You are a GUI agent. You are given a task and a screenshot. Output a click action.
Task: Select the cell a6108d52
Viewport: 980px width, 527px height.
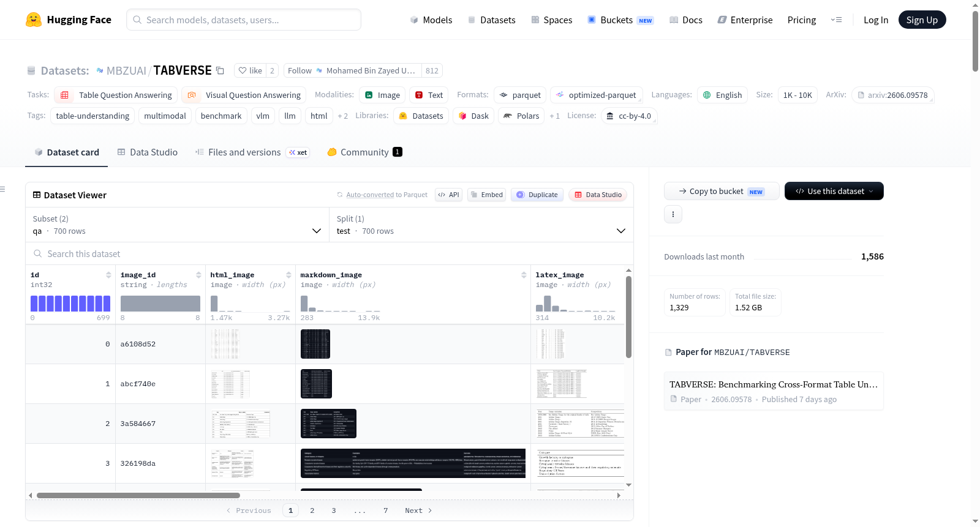tap(160, 344)
